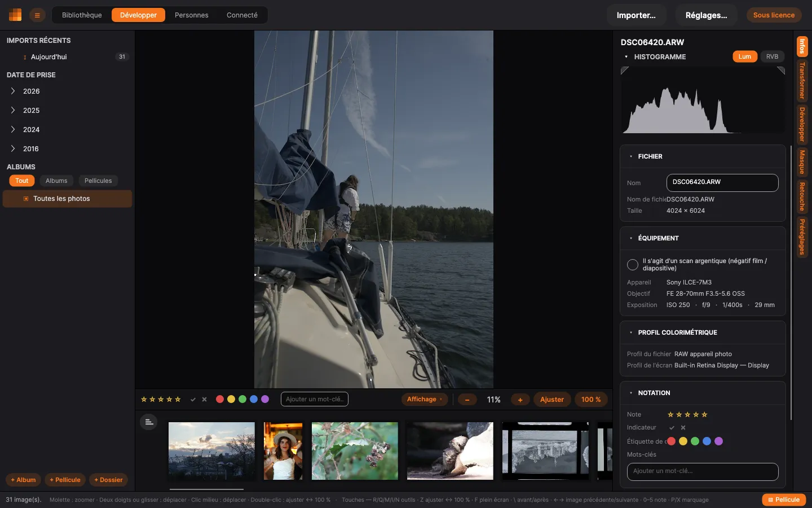Expand the 2024 date folder
This screenshot has height=508, width=812.
[x=13, y=129]
